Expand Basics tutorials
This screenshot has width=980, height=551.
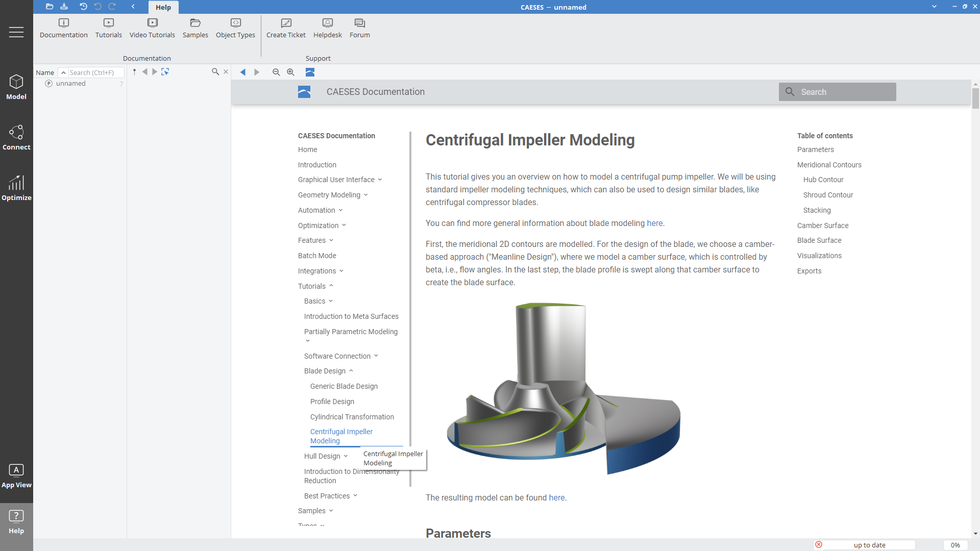(x=330, y=301)
